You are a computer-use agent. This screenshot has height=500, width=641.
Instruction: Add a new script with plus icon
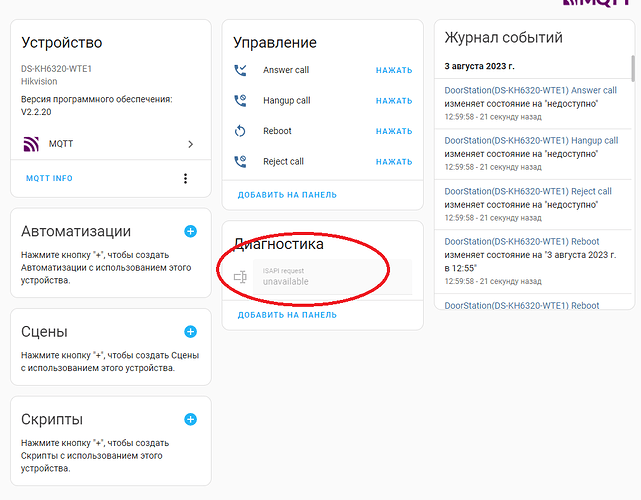pyautogui.click(x=191, y=419)
